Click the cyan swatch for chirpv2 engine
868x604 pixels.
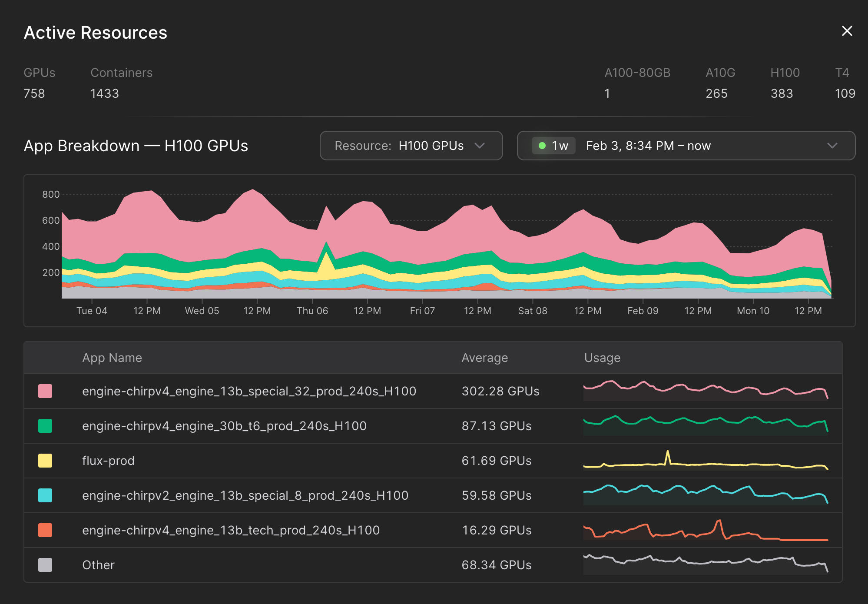tap(45, 495)
